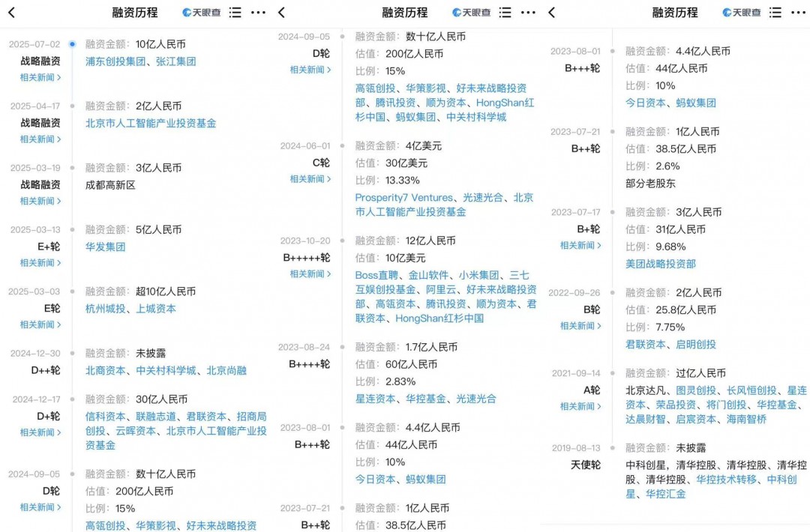Tap the back arrow in the left panel
The width and height of the screenshot is (810, 532).
[x=11, y=13]
